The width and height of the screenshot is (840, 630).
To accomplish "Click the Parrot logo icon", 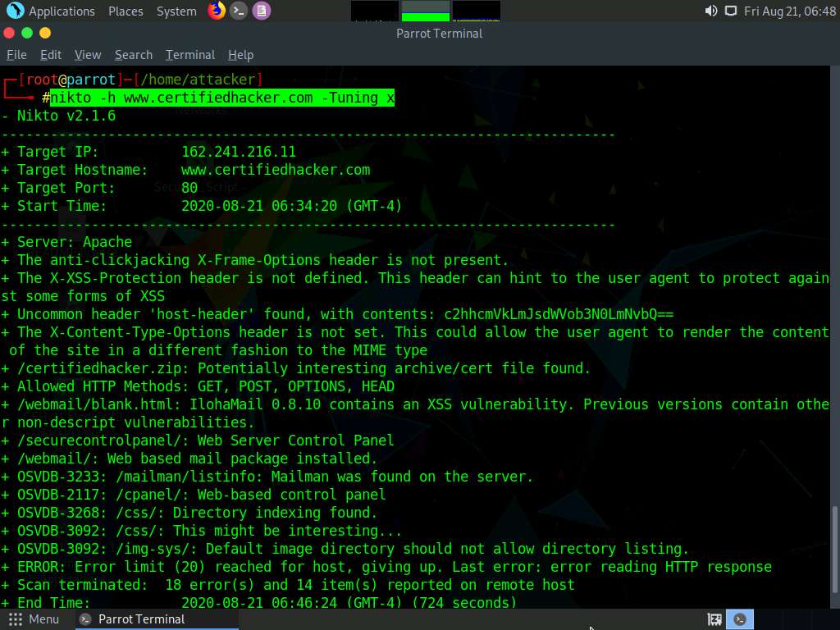I will (x=15, y=11).
